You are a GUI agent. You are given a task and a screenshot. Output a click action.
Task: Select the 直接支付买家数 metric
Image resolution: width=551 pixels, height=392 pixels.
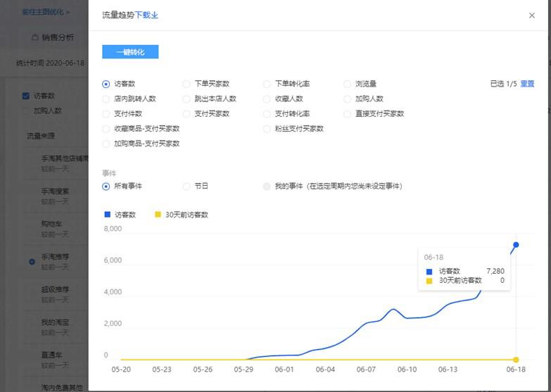pyautogui.click(x=347, y=114)
